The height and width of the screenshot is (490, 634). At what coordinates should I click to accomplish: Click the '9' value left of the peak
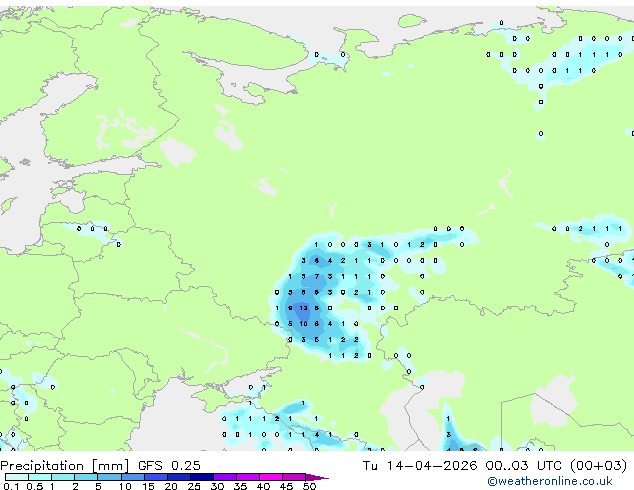coord(290,308)
